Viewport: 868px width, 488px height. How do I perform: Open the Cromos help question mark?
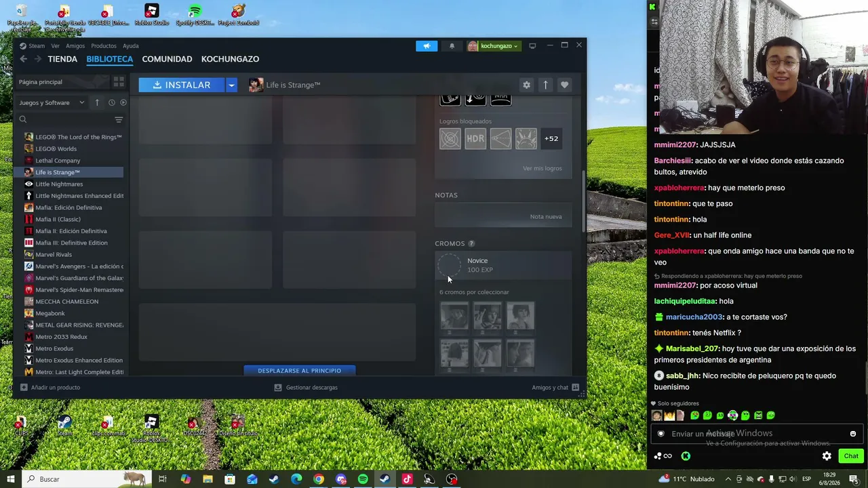(x=471, y=243)
